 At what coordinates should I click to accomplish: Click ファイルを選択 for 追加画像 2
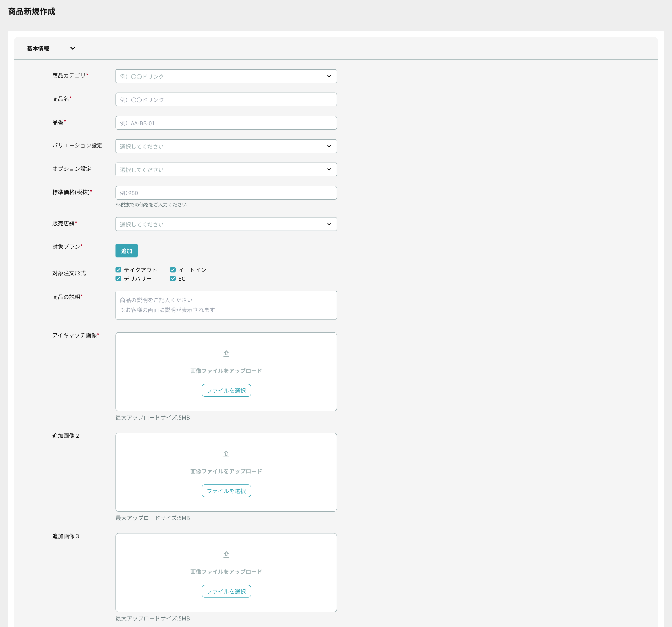click(x=226, y=491)
